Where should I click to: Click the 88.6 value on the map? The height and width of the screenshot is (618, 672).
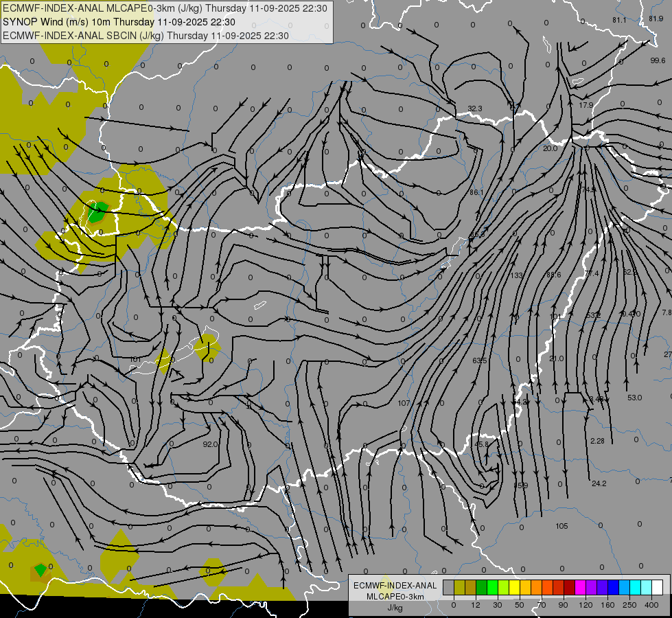click(554, 275)
